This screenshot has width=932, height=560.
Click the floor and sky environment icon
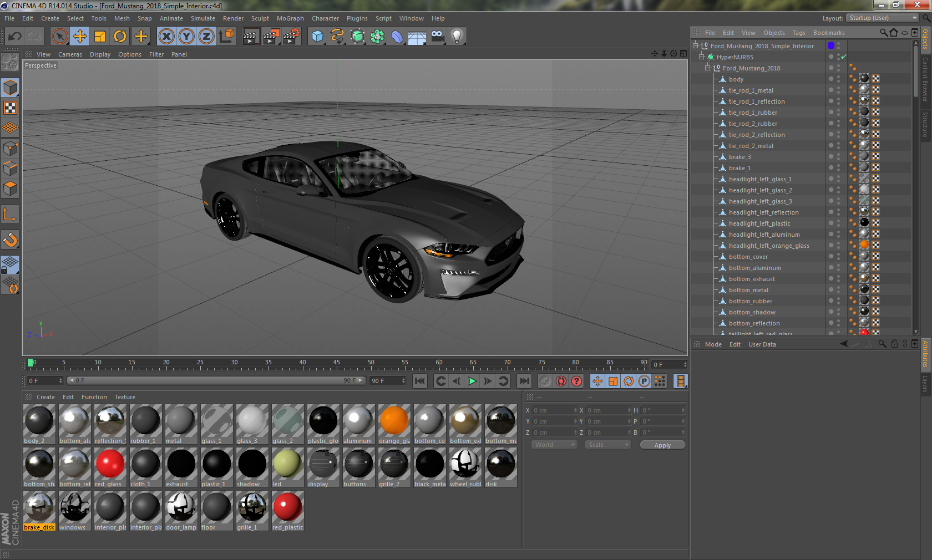click(x=417, y=37)
